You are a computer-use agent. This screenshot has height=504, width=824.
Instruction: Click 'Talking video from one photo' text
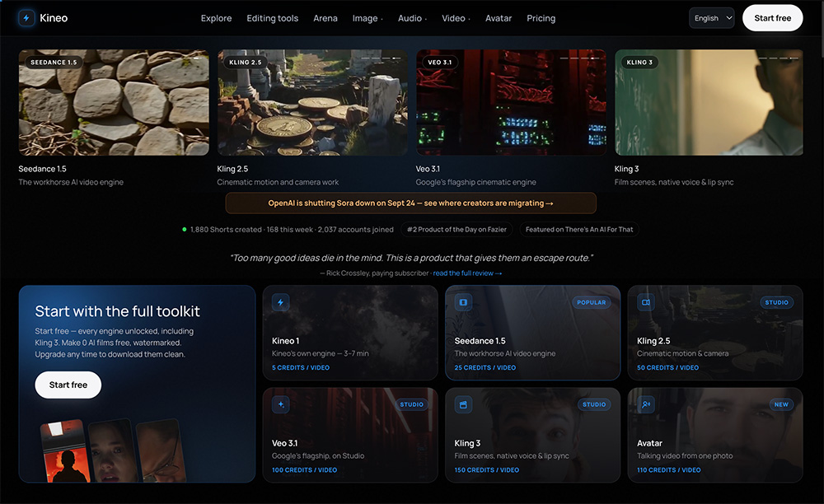685,455
